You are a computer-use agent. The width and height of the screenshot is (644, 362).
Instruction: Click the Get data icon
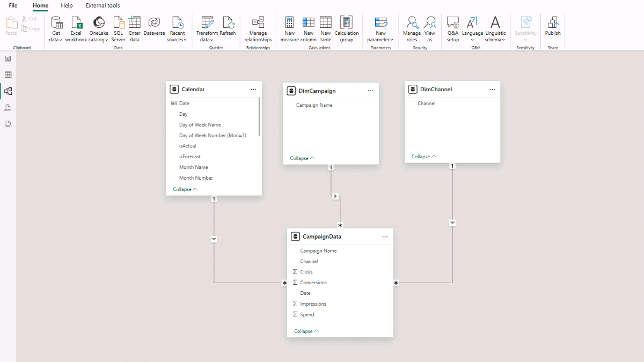[x=56, y=23]
